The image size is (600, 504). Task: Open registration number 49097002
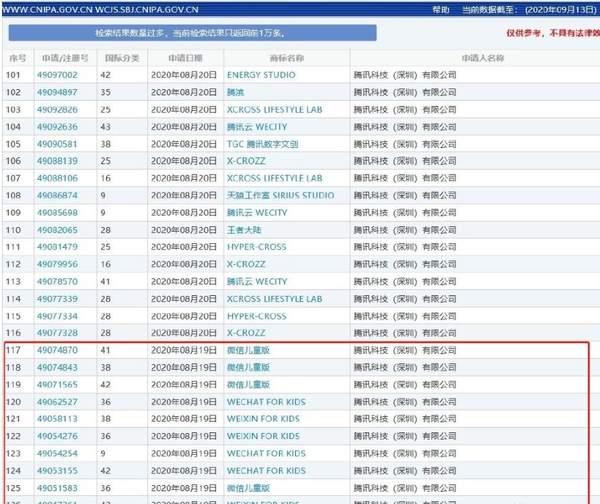(57, 75)
